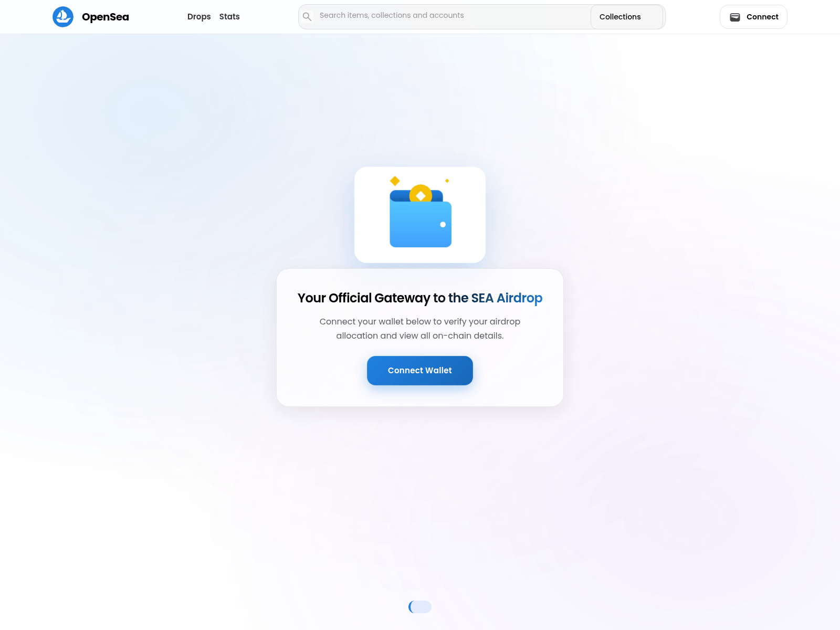
Task: Click the blue Connect Wallet button
Action: tap(420, 371)
